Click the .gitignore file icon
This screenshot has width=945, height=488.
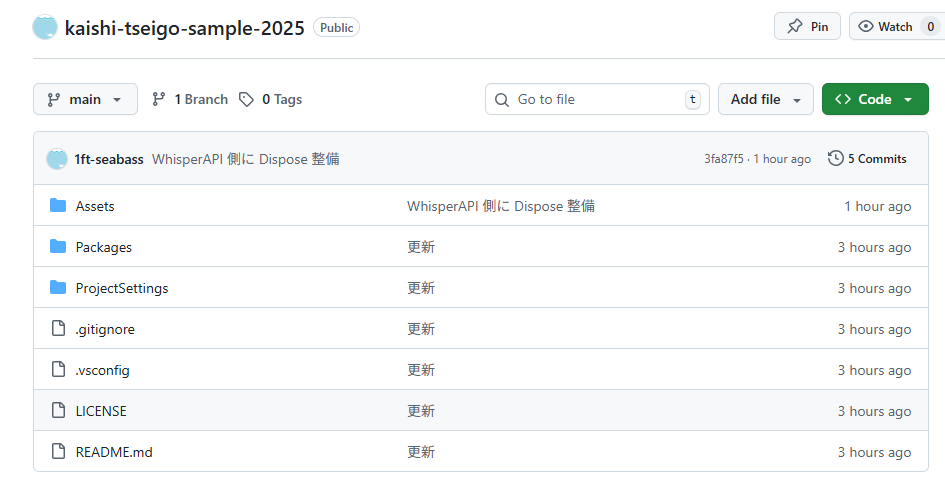click(x=57, y=329)
